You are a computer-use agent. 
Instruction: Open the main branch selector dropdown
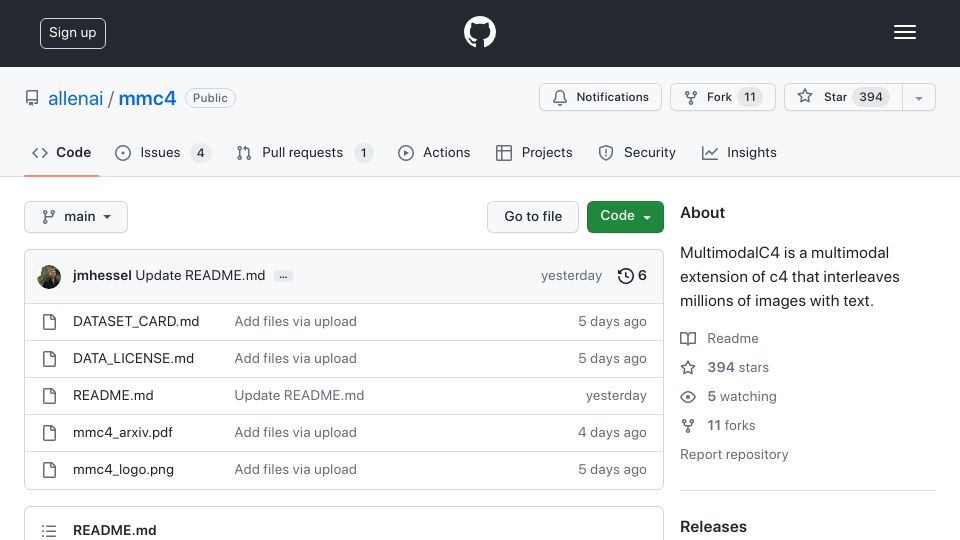point(76,217)
